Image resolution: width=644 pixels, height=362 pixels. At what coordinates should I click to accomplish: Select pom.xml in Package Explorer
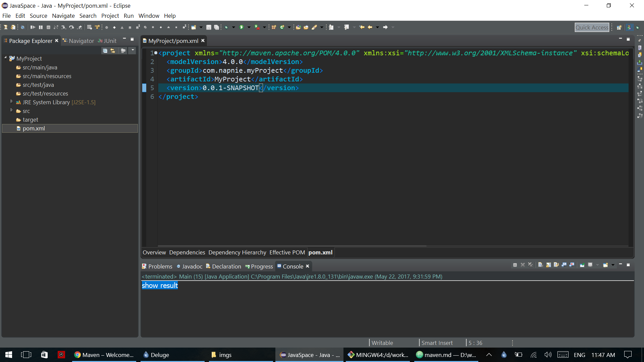70,128
